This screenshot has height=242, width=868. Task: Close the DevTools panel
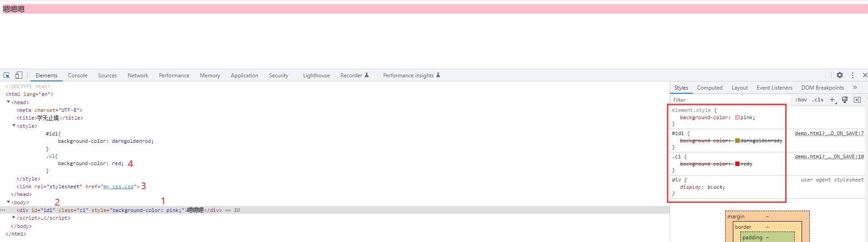click(x=865, y=75)
